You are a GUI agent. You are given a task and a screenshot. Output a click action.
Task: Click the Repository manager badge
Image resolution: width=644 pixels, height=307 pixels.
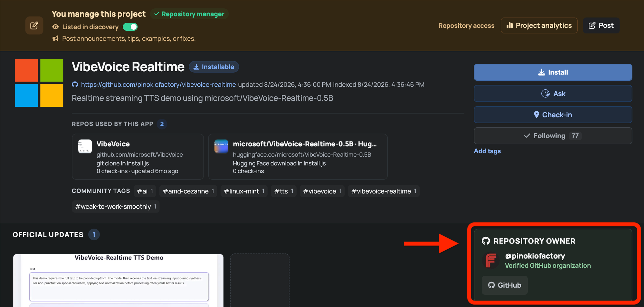coord(189,14)
